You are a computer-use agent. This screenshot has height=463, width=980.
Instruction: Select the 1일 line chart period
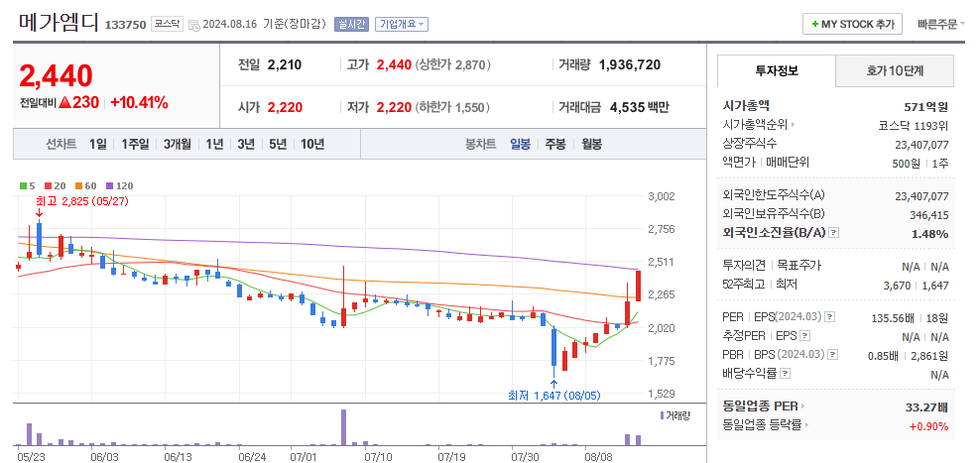[x=97, y=145]
